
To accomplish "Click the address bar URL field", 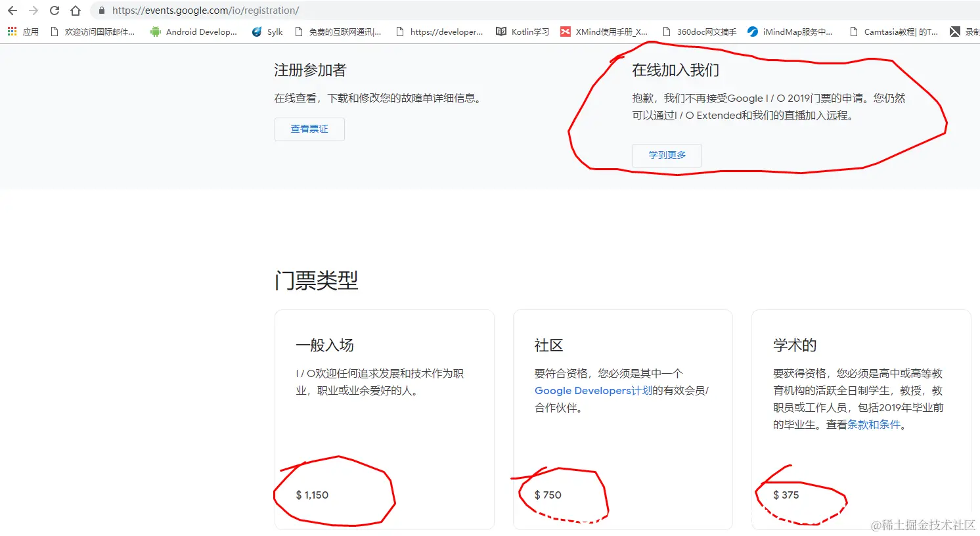I will point(197,11).
